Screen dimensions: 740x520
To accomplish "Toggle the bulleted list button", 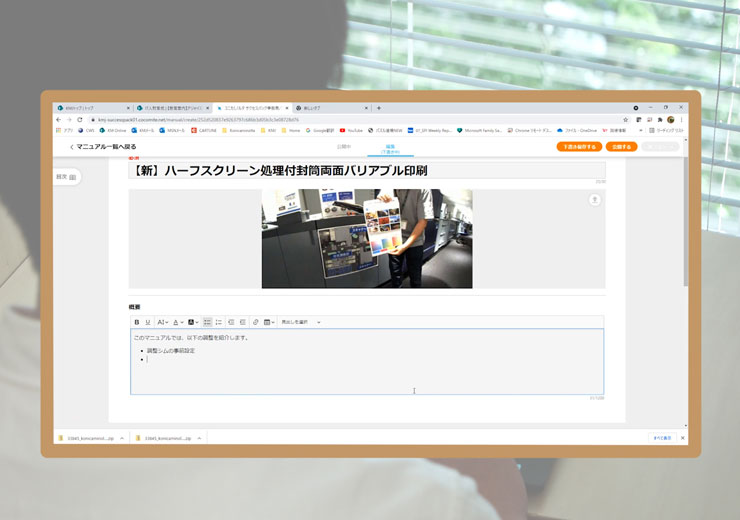I will pos(207,322).
